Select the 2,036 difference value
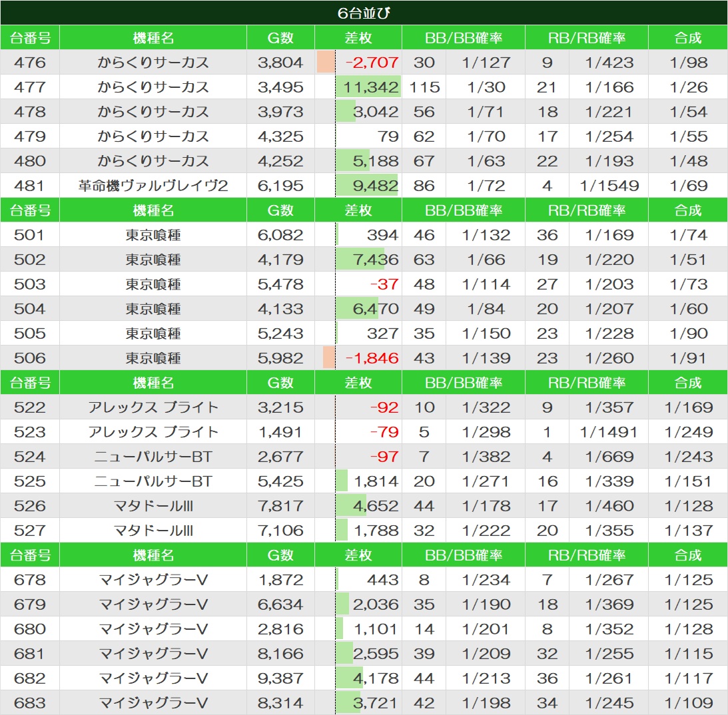This screenshot has width=728, height=715. [x=375, y=604]
